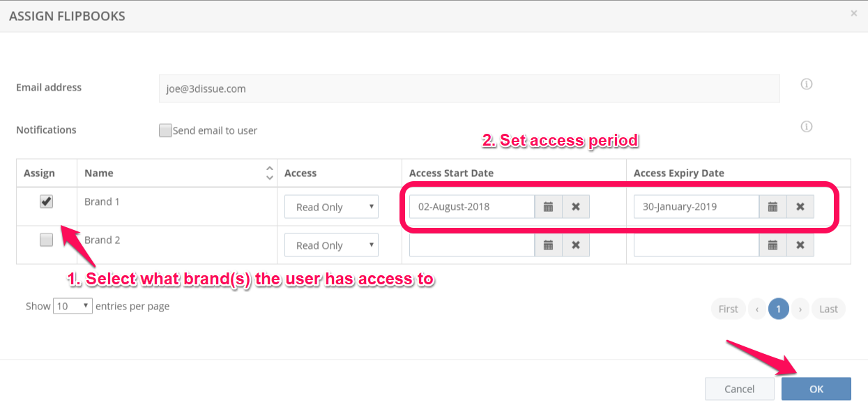
Task: Clear Brand 1 access start date
Action: click(576, 207)
